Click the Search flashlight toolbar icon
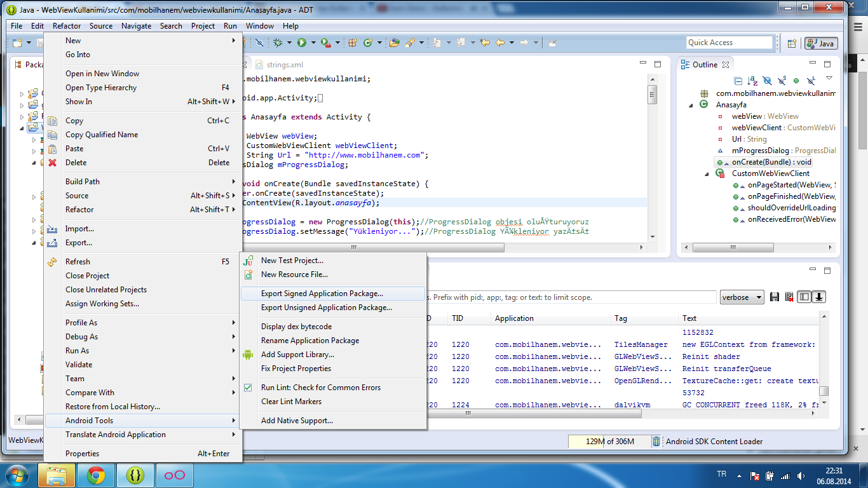Viewport: 868px width, 488px height. tap(410, 43)
